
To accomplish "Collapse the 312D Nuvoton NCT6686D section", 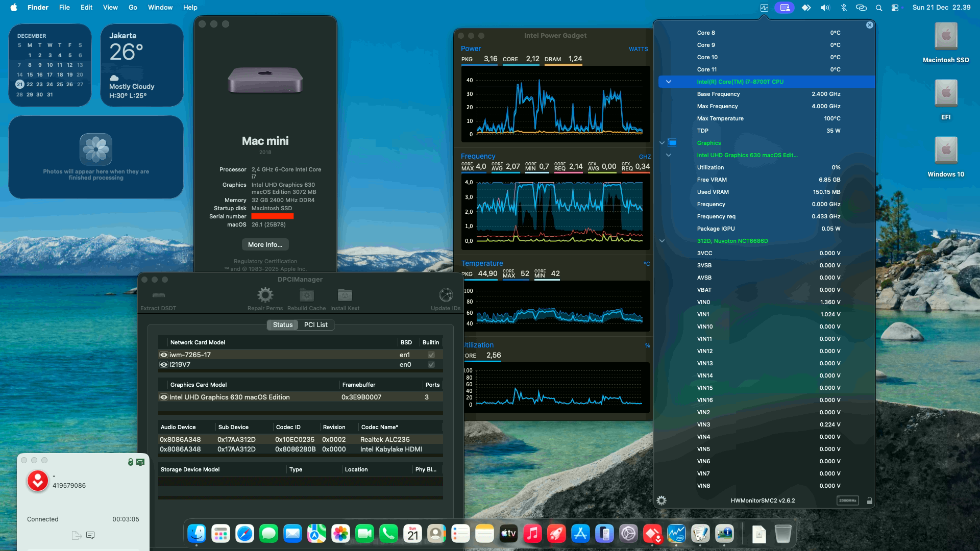I will 662,240.
